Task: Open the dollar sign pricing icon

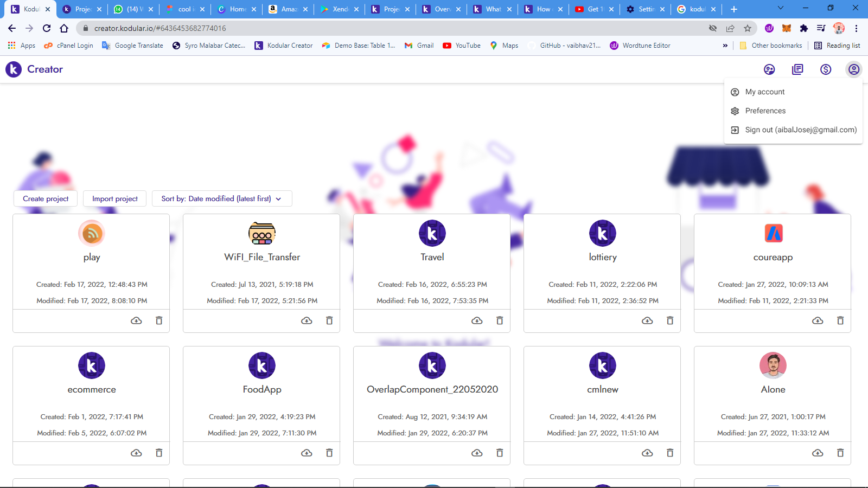Action: [x=826, y=69]
